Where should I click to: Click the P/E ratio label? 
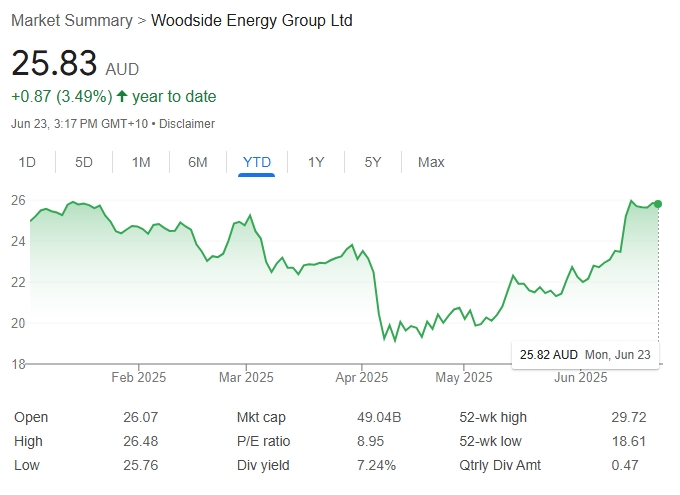click(x=262, y=441)
